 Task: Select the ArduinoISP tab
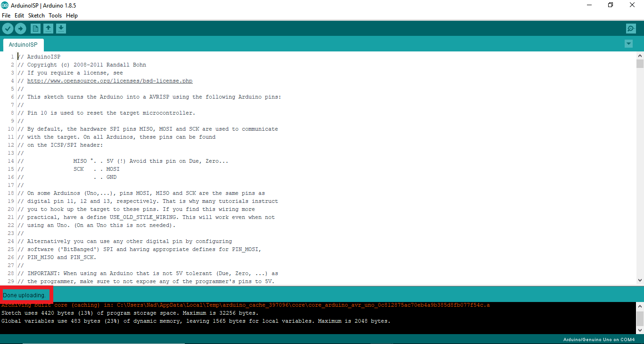click(23, 45)
